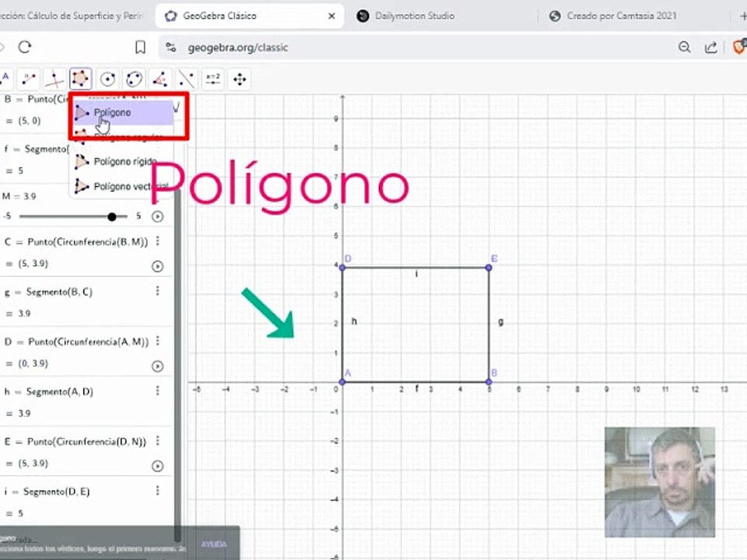Click the M slider track
747x560 pixels.
point(73,217)
